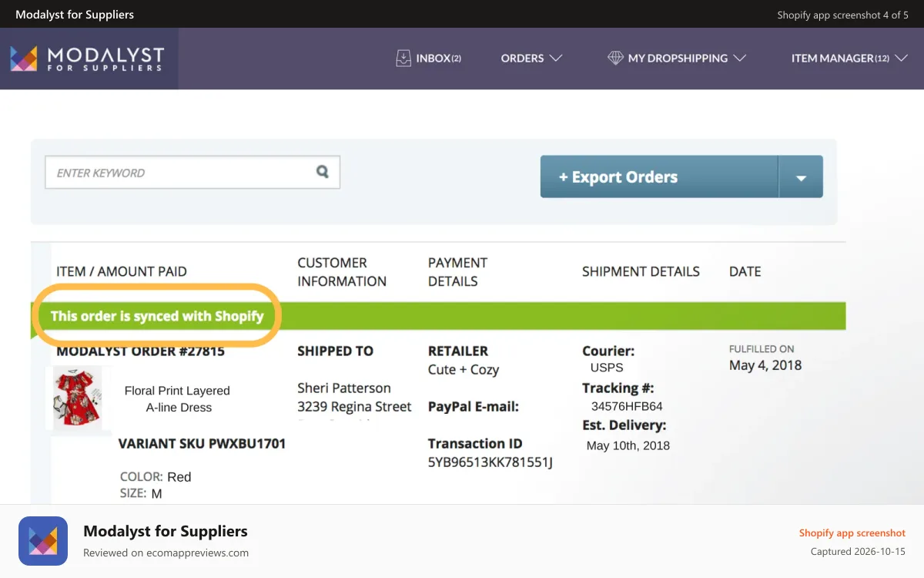Click the + Export Orders button
Image resolution: width=924 pixels, height=578 pixels.
click(659, 176)
